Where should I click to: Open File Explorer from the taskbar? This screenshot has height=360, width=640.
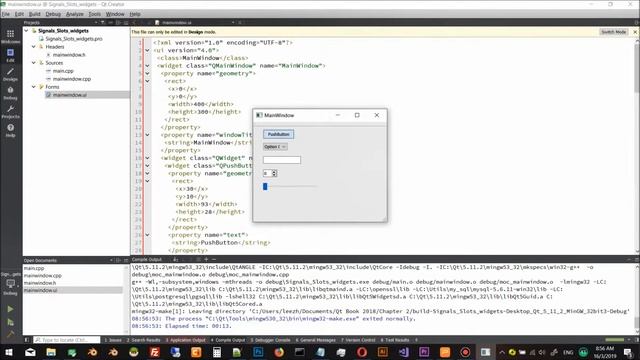point(51,352)
